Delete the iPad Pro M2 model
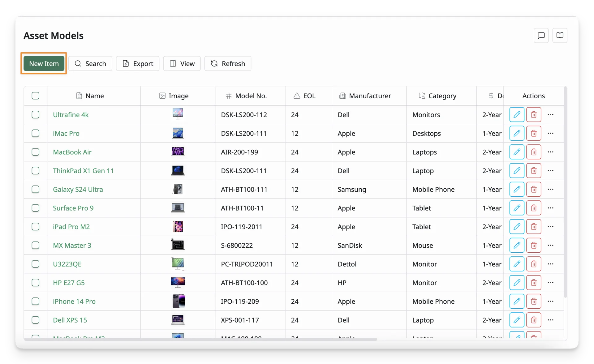Image resolution: width=594 pixels, height=364 pixels. pos(534,227)
